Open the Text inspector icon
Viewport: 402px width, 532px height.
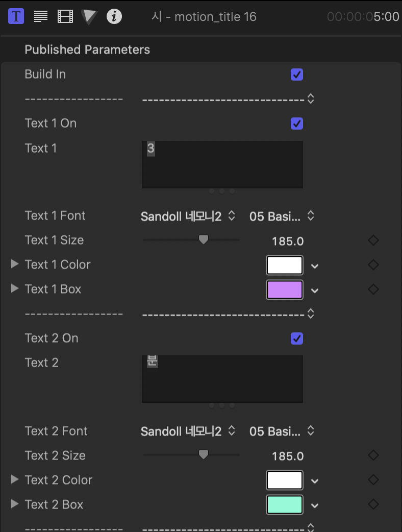[x=41, y=16]
